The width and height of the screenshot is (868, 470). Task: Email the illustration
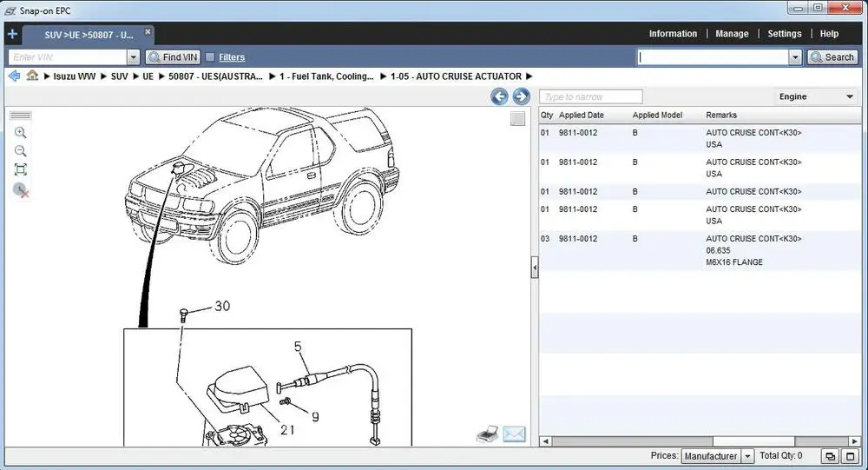(x=514, y=434)
